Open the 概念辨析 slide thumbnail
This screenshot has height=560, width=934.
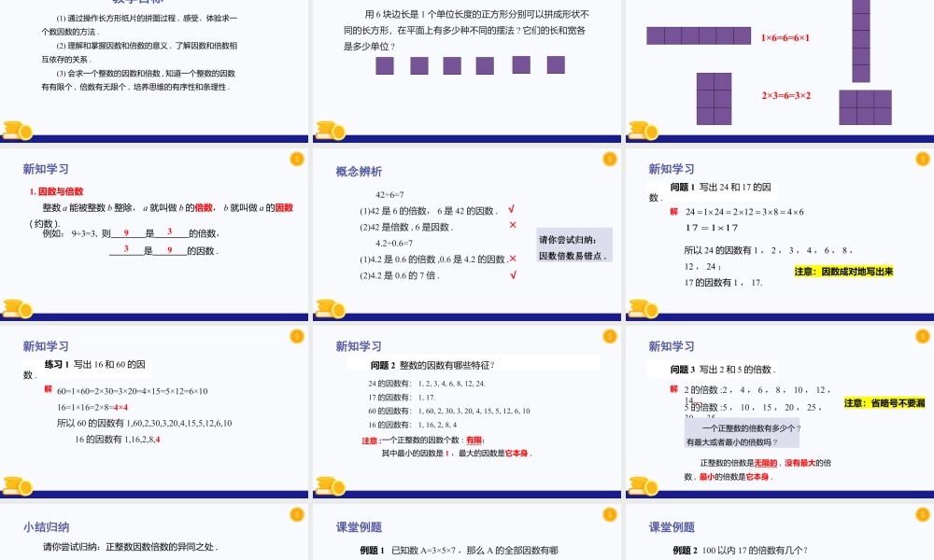tap(467, 233)
